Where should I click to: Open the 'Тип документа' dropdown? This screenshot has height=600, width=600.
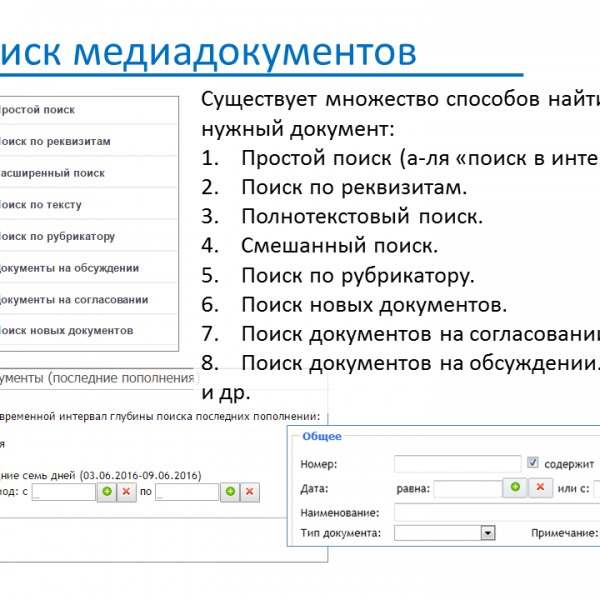[487, 534]
